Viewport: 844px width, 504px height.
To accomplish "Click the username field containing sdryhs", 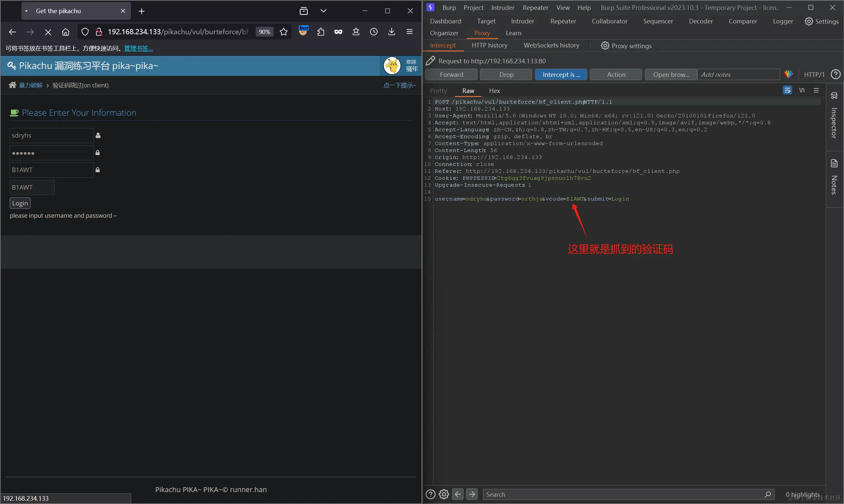I will 51,136.
